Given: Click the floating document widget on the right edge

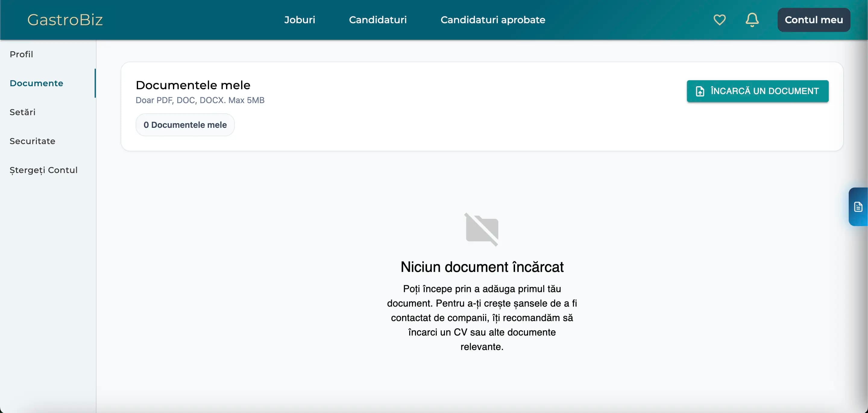Looking at the screenshot, I should [858, 207].
